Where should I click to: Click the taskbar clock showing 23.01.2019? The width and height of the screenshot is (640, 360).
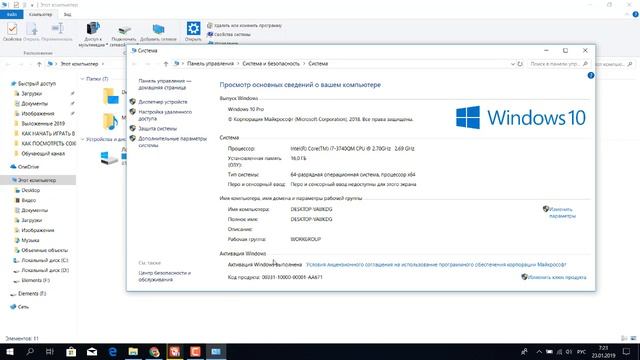(x=603, y=351)
